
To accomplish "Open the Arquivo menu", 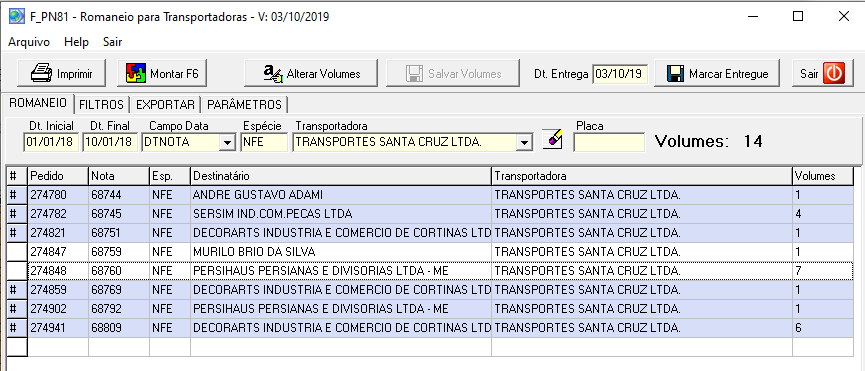I will pos(29,42).
